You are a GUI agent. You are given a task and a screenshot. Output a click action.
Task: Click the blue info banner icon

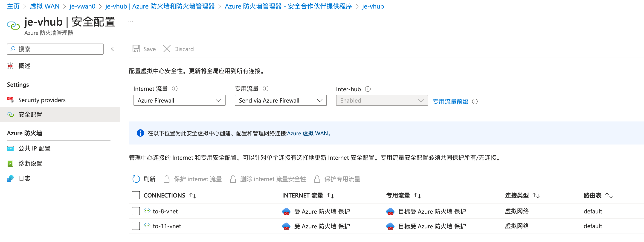click(x=140, y=133)
